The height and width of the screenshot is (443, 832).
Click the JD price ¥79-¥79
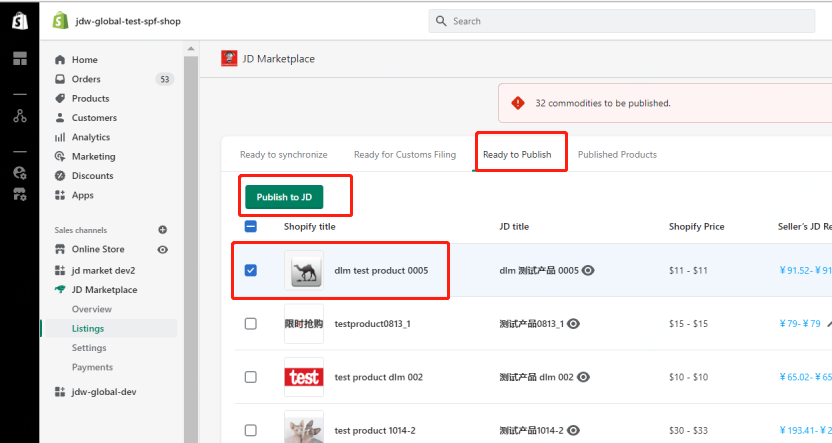pyautogui.click(x=800, y=324)
